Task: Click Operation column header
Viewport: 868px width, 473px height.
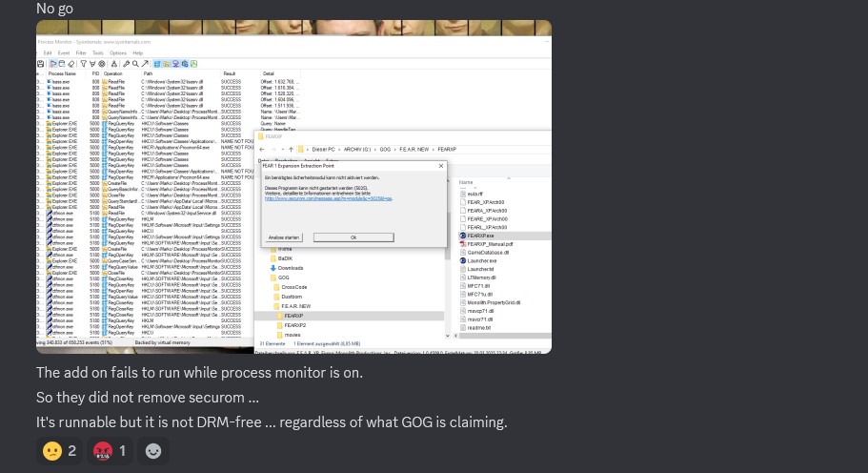Action: pos(113,73)
